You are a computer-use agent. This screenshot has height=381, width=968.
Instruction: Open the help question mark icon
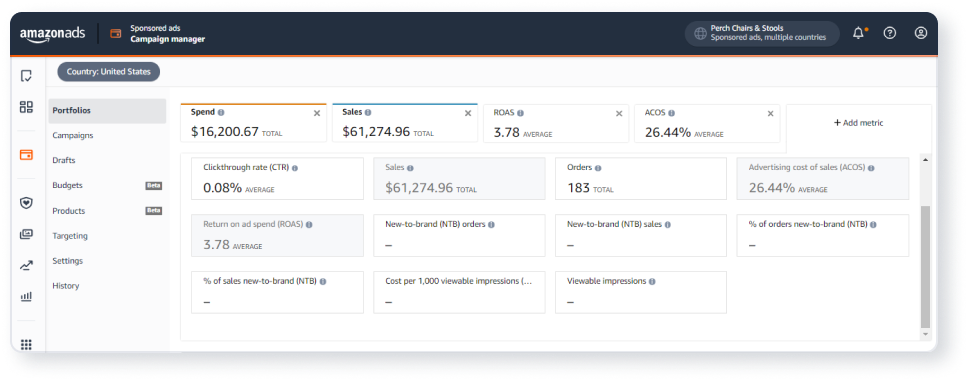pos(890,33)
